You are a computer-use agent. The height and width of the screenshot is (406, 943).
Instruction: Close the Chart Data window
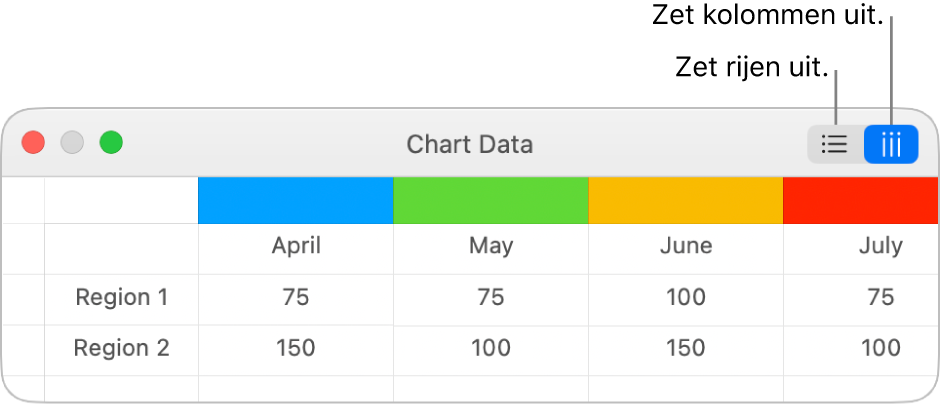(34, 143)
